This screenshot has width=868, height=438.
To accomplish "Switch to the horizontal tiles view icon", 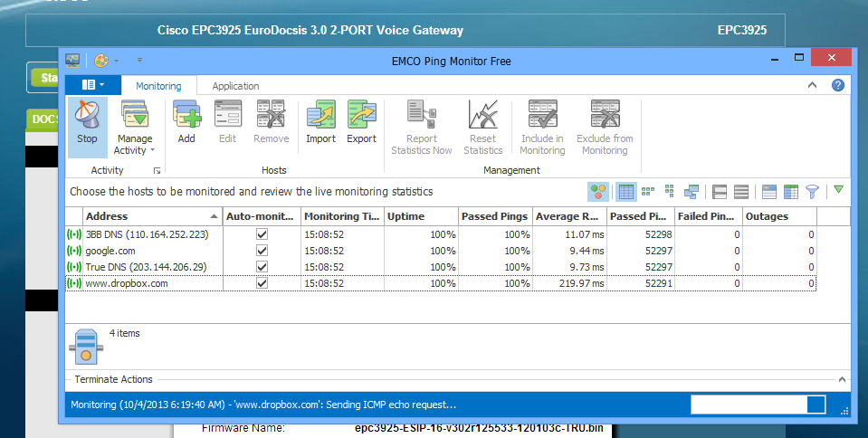I will [x=648, y=192].
